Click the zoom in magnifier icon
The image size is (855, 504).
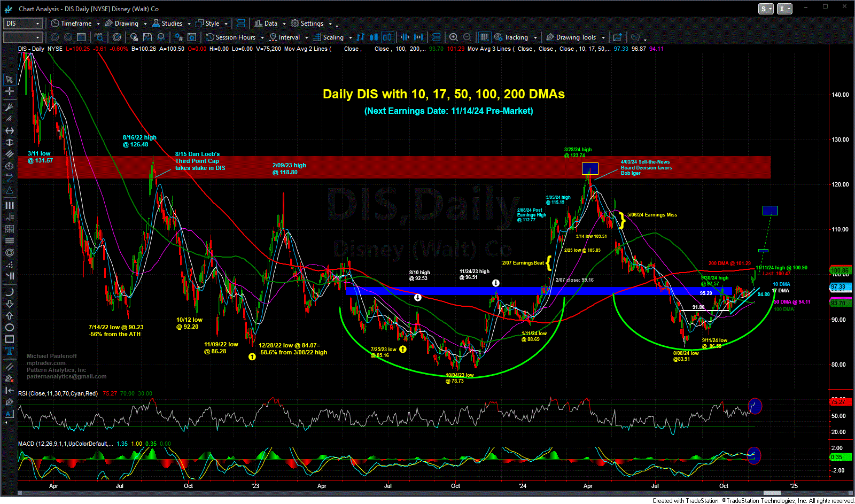pos(454,37)
